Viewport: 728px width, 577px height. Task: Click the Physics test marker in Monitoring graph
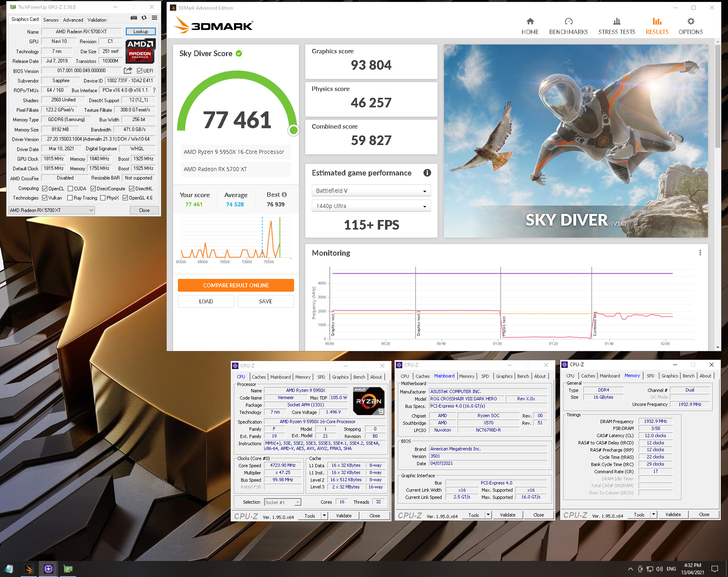(504, 327)
